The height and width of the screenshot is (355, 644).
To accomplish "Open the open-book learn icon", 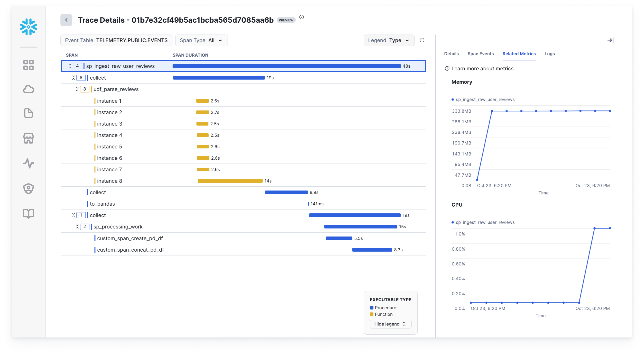I will [28, 213].
